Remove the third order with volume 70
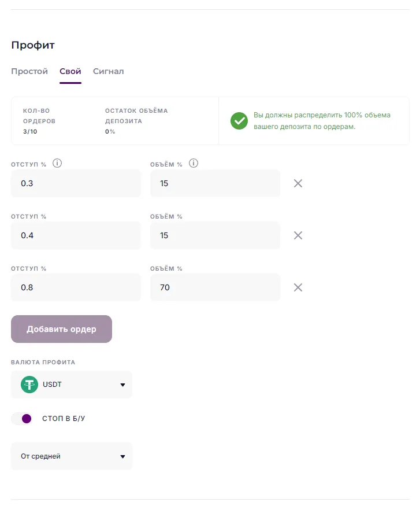The image size is (420, 506). coord(298,287)
